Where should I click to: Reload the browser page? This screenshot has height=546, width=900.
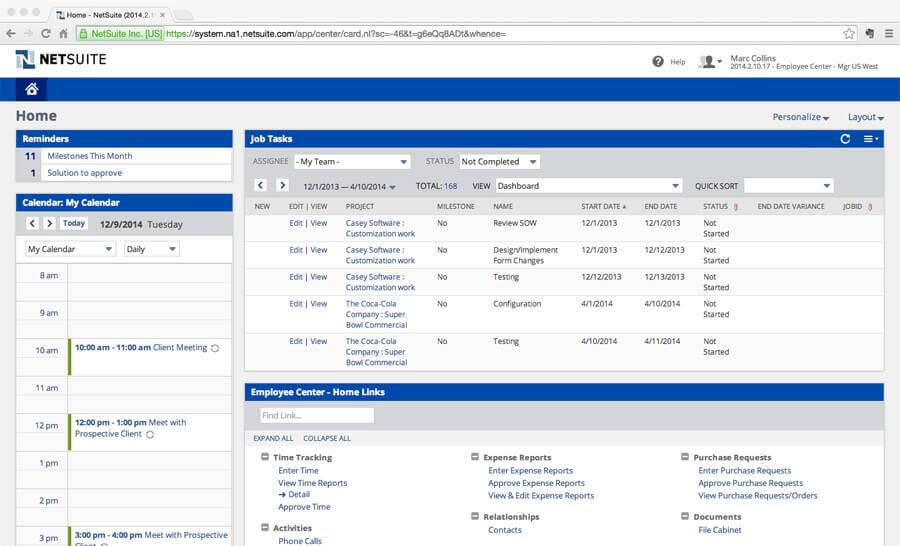(x=46, y=34)
